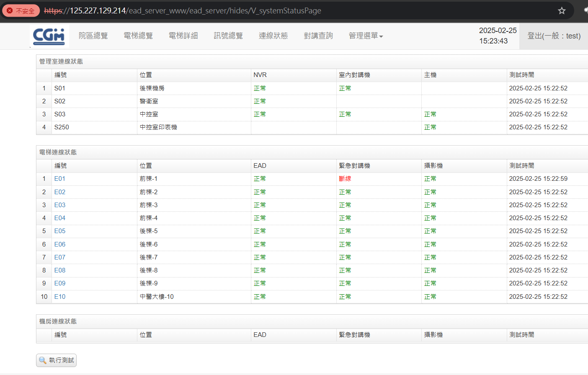Expand the 管理選單 dropdown
This screenshot has width=588, height=375.
coord(366,36)
